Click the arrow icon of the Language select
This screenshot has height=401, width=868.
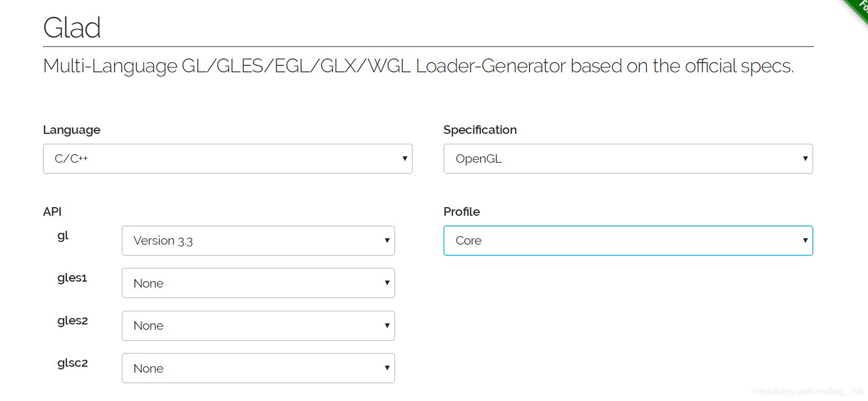pyautogui.click(x=405, y=158)
